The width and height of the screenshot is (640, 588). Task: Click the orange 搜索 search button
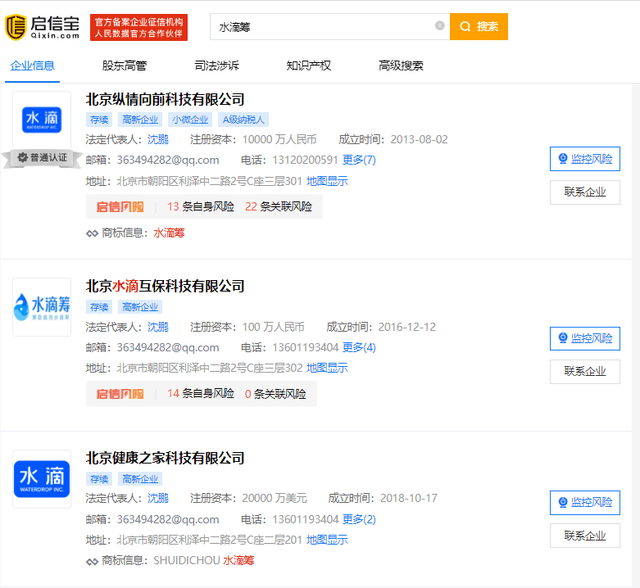click(479, 27)
